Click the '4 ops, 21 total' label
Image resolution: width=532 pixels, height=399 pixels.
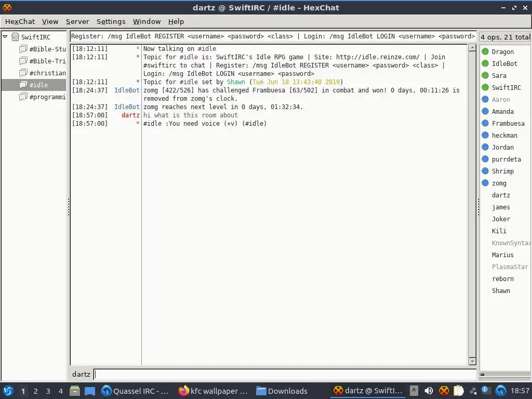505,37
